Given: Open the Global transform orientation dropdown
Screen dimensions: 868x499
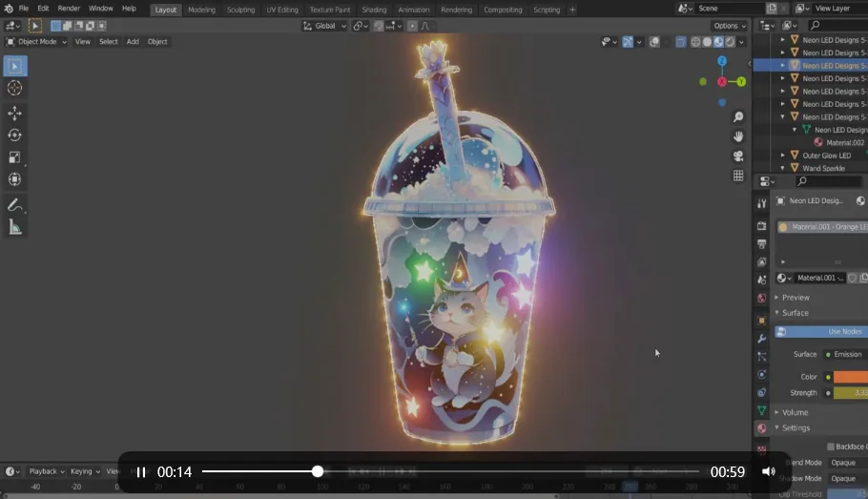Looking at the screenshot, I should [x=324, y=26].
